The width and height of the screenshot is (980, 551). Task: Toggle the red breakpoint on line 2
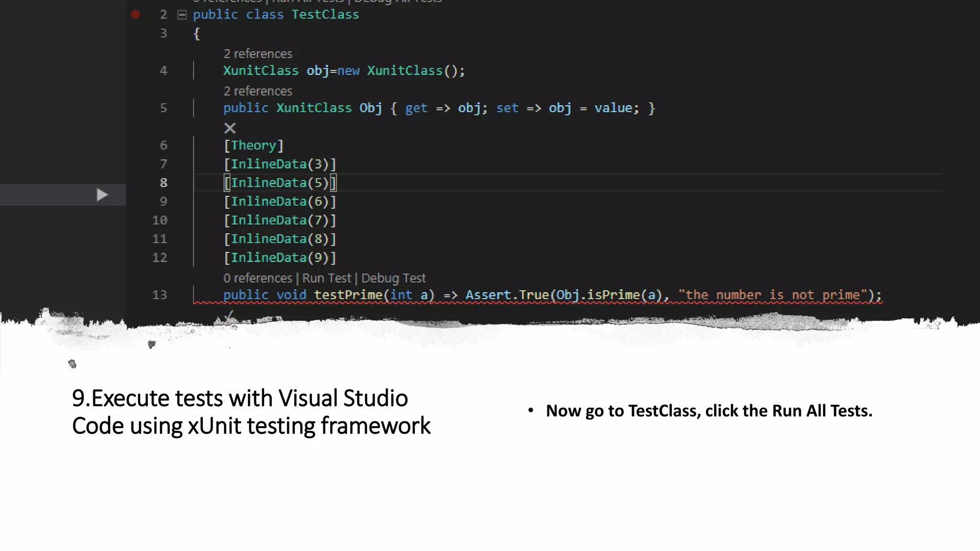coord(135,15)
